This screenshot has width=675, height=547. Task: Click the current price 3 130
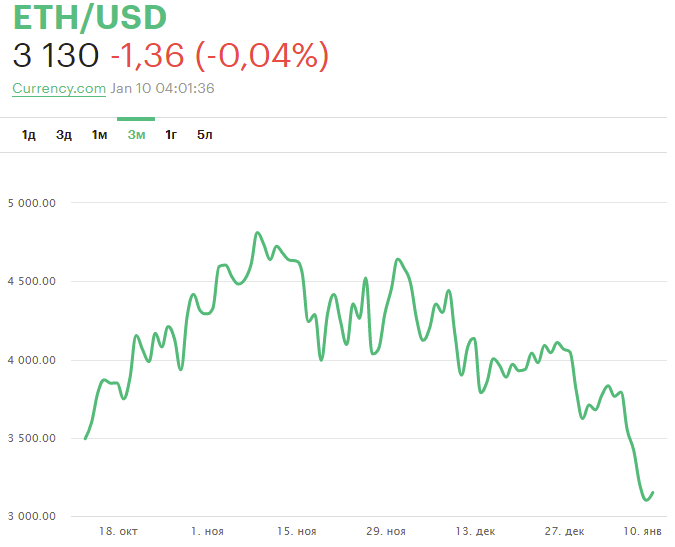(56, 56)
